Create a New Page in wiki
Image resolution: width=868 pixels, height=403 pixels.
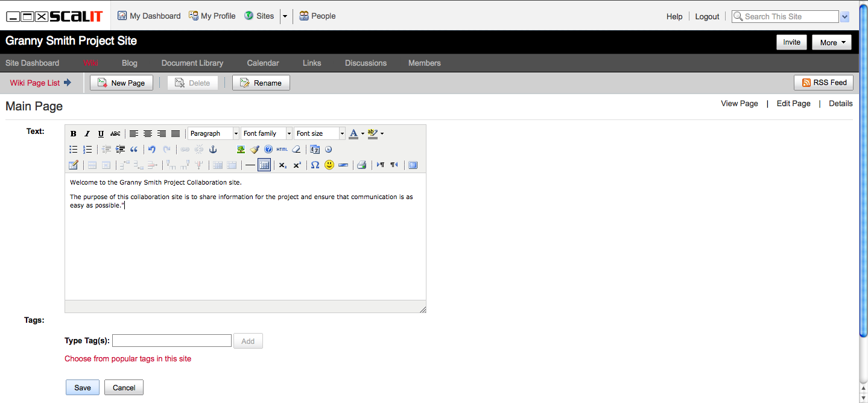121,83
